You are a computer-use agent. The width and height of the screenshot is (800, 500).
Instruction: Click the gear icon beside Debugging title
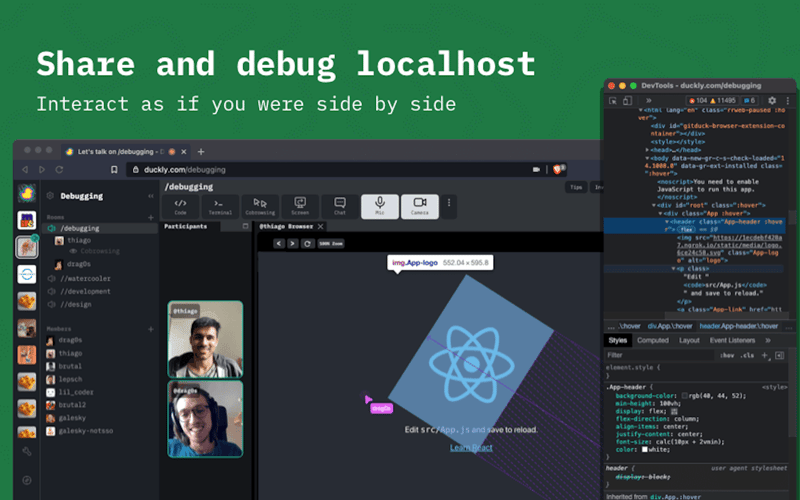[x=50, y=195]
